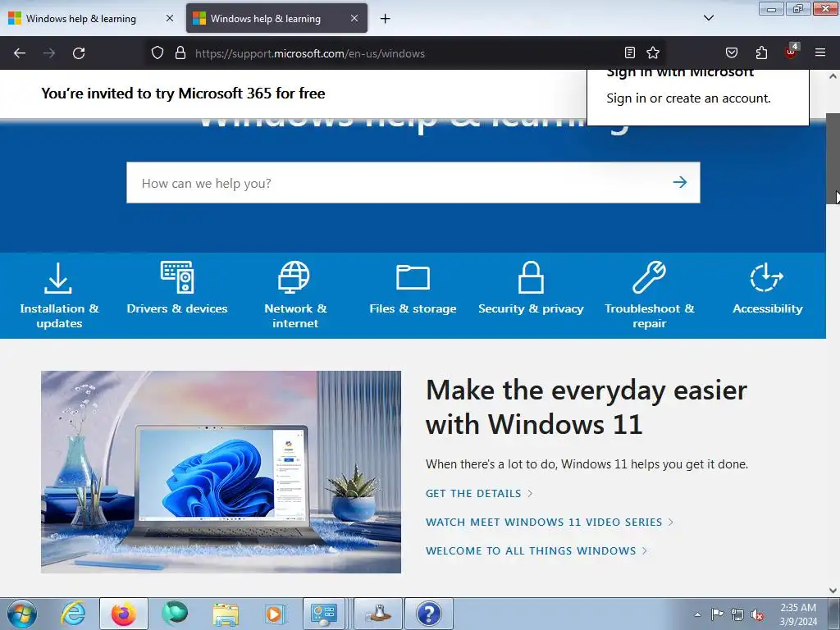Open the Control Panel taskbar icon
This screenshot has width=840, height=630.
pyautogui.click(x=323, y=614)
